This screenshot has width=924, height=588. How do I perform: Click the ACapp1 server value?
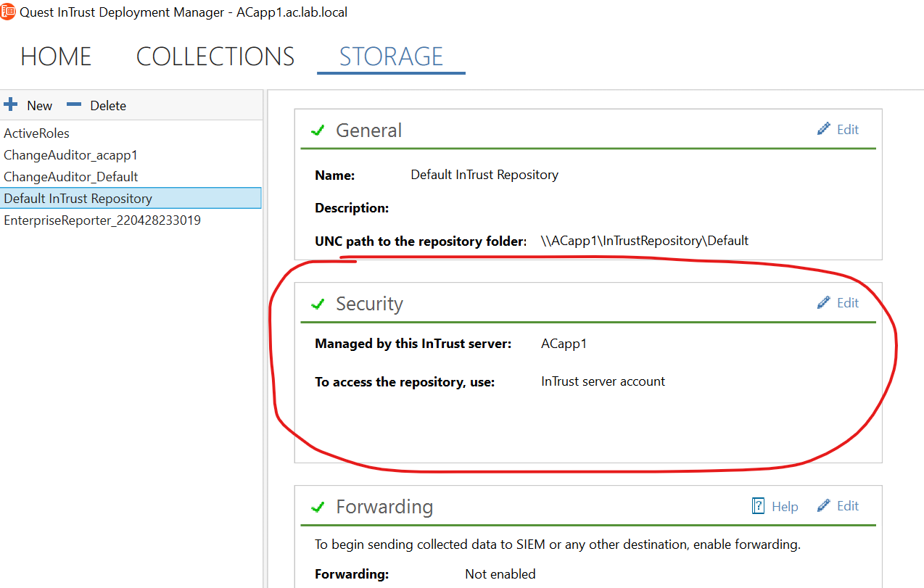pyautogui.click(x=564, y=344)
